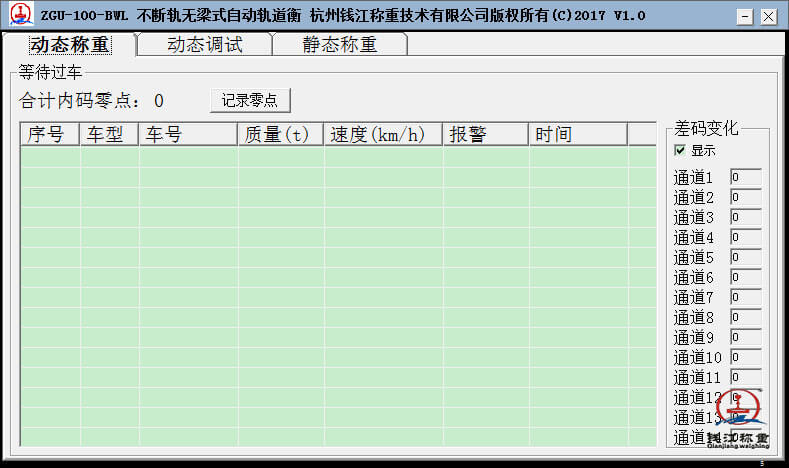Screen dimensions: 789x468
Task: Click the 序号 column header
Action: (49, 134)
